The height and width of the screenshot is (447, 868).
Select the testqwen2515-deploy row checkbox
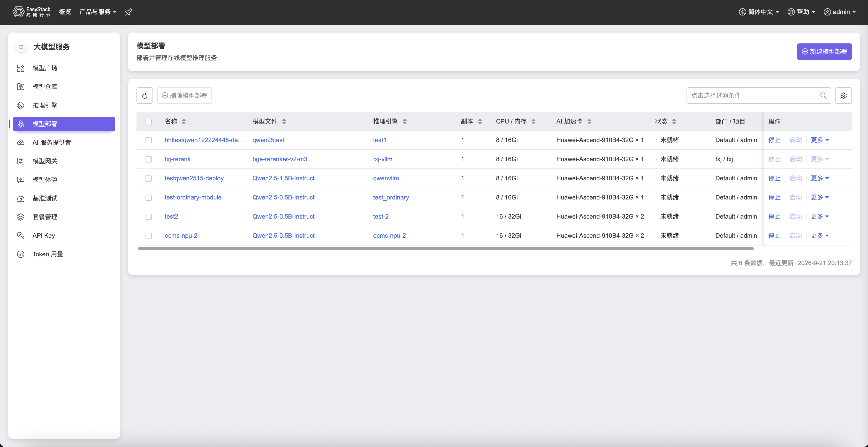click(149, 178)
